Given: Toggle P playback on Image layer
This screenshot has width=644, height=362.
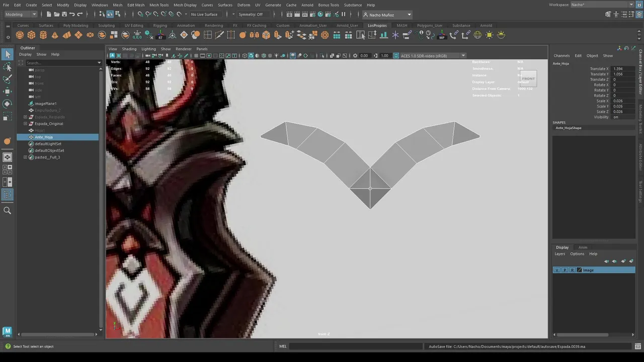Looking at the screenshot, I should (x=565, y=270).
